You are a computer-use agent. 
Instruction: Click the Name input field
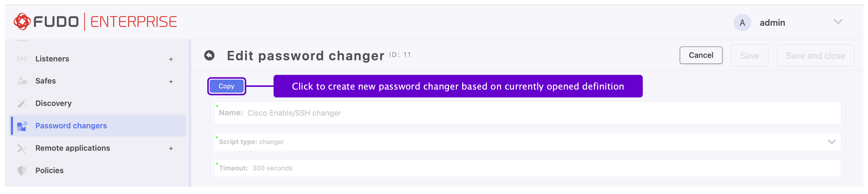click(527, 113)
